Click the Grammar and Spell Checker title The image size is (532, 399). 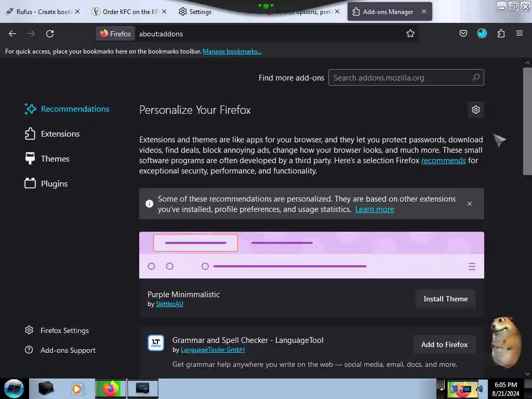tap(248, 340)
